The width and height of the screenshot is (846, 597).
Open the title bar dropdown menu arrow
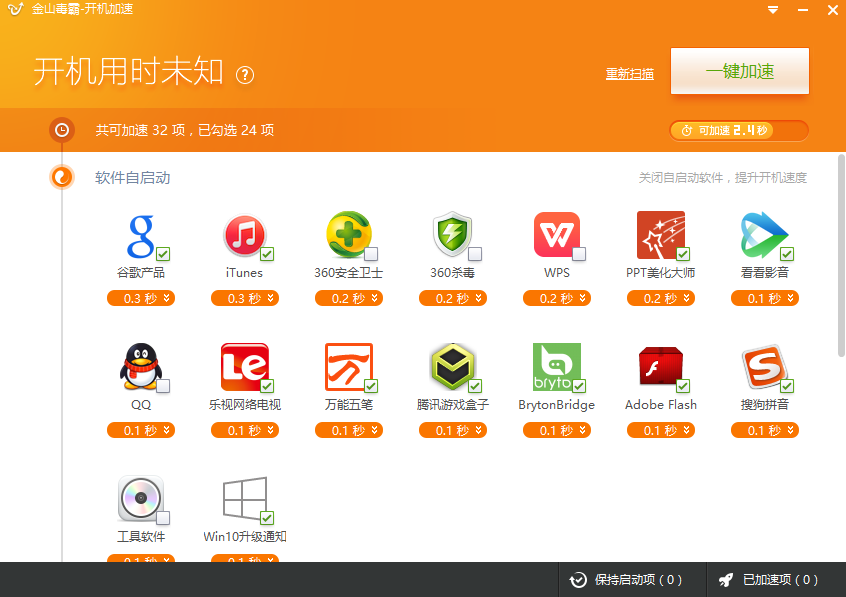pyautogui.click(x=773, y=10)
